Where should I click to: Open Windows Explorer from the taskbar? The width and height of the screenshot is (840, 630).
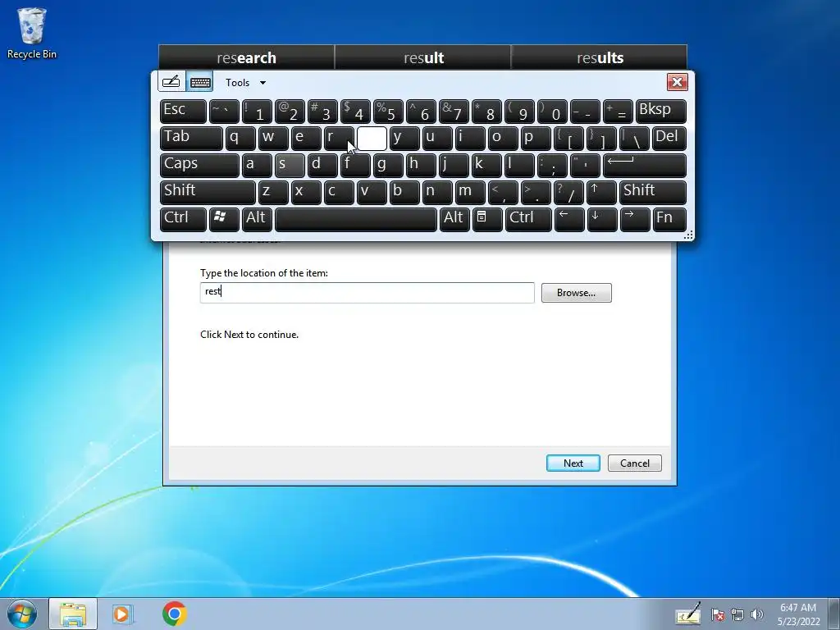73,614
